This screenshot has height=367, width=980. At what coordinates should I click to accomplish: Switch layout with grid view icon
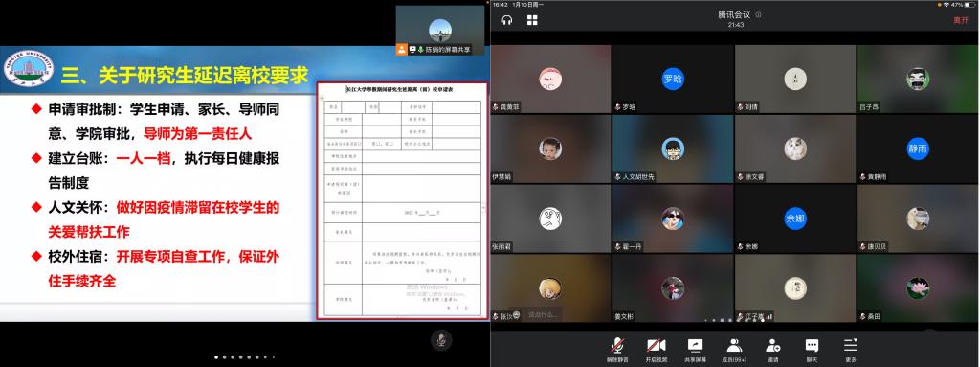(x=532, y=20)
